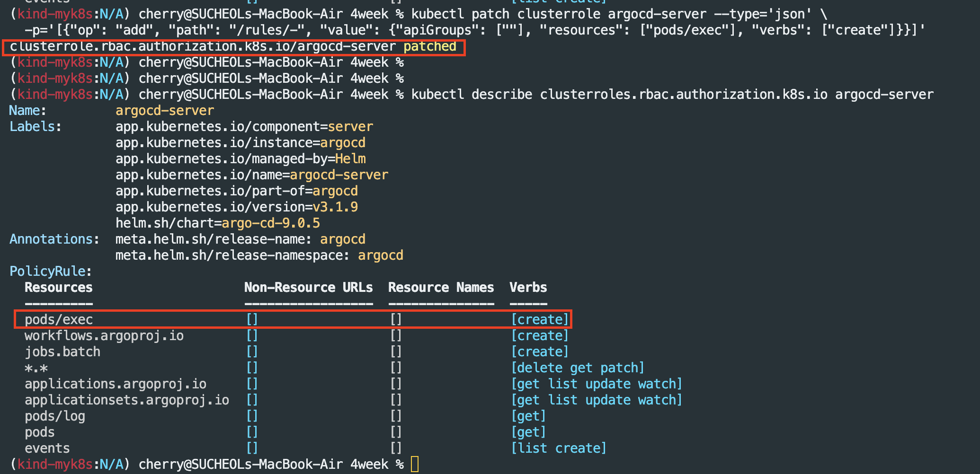Click verbs in applications.argoproj.io row
980x474 pixels.
click(597, 384)
